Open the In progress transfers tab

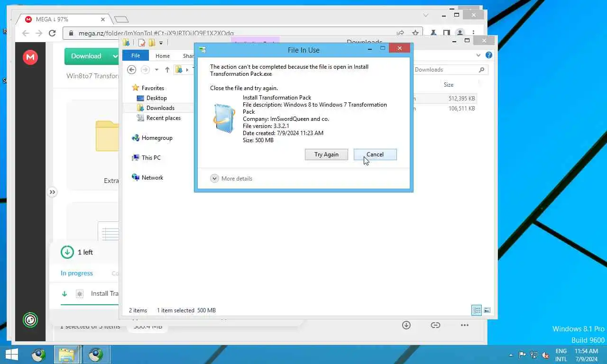77,273
